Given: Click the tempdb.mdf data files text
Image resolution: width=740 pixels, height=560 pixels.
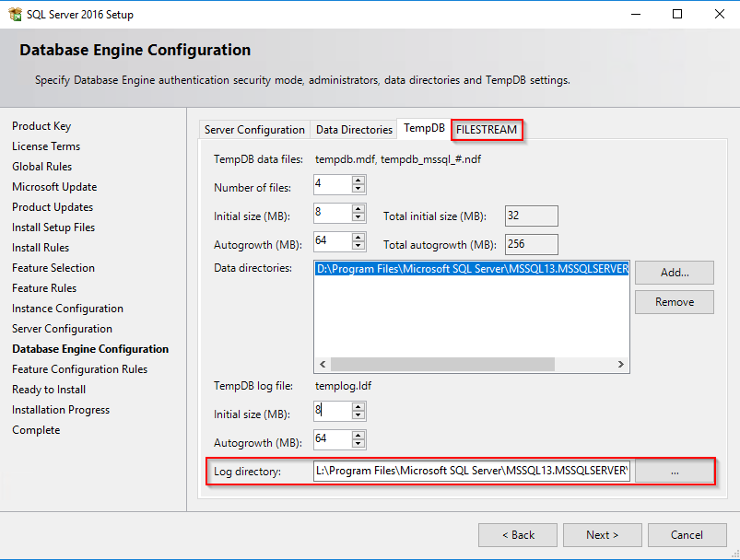Looking at the screenshot, I should (x=398, y=159).
